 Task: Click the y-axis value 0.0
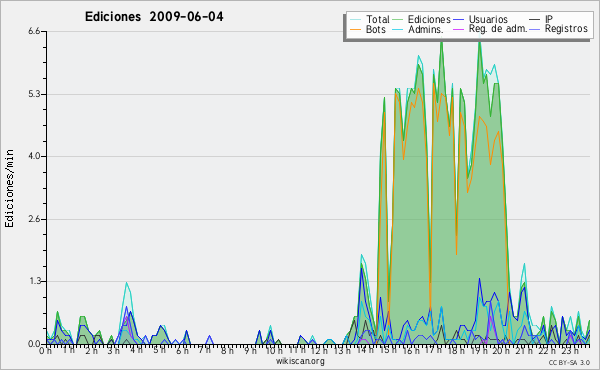pyautogui.click(x=34, y=344)
